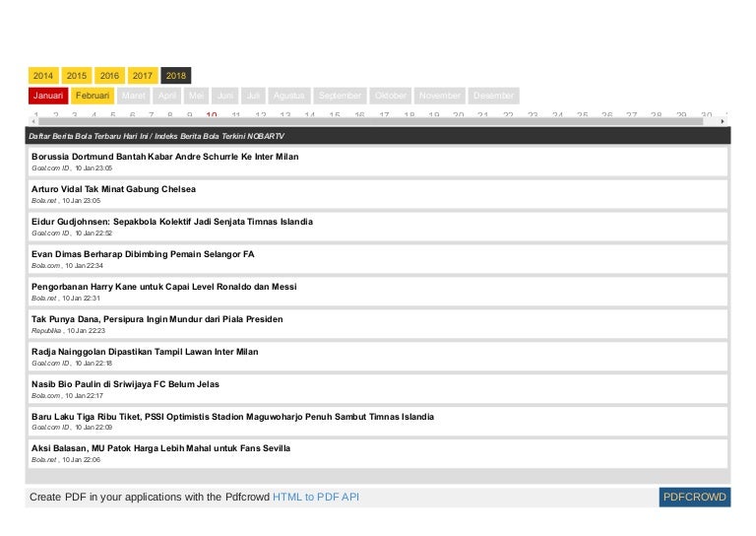Open Eidur Gudjohnsen Sepakbola Kolektif article
The image size is (756, 536).
[x=172, y=222]
